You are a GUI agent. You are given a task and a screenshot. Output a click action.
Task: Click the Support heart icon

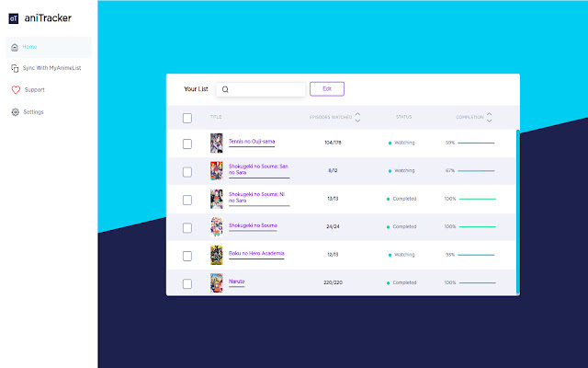coord(16,90)
